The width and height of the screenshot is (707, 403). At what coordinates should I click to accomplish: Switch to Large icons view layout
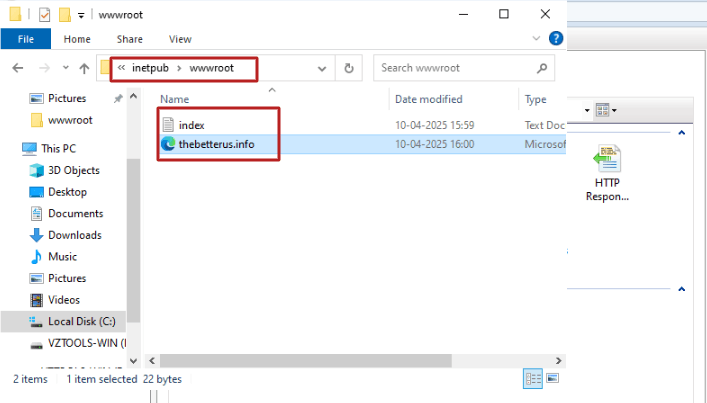click(553, 378)
